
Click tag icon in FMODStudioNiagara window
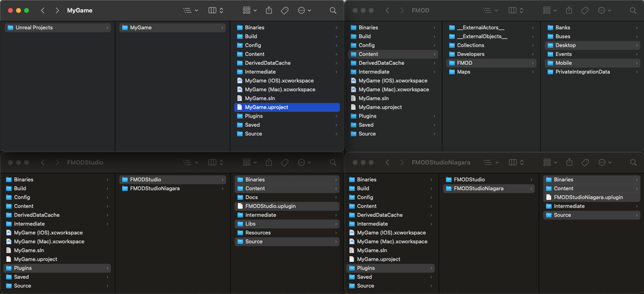point(585,162)
